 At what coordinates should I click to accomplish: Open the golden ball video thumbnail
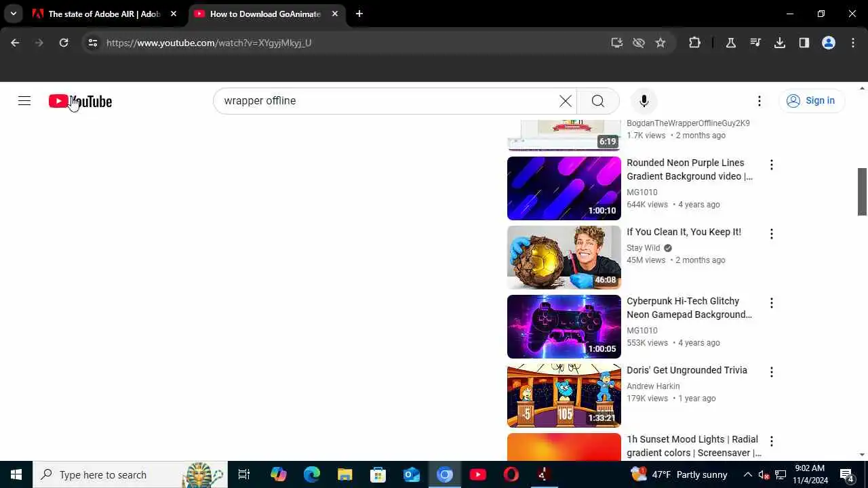(x=564, y=258)
